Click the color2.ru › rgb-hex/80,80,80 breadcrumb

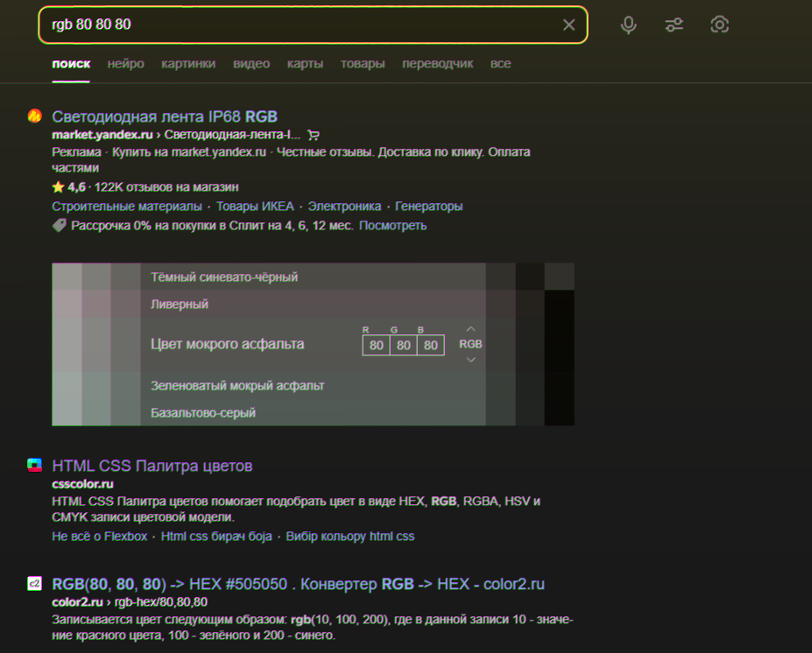click(x=130, y=602)
